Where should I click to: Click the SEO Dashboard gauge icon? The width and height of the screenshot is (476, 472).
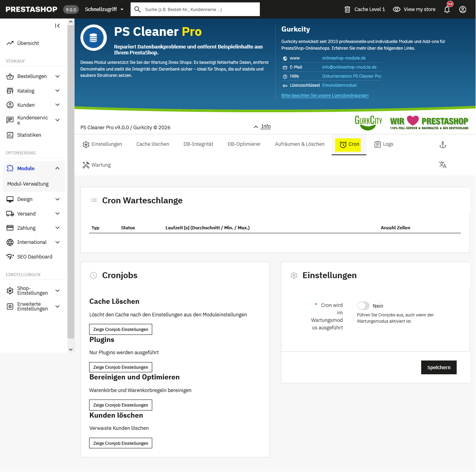[10, 257]
